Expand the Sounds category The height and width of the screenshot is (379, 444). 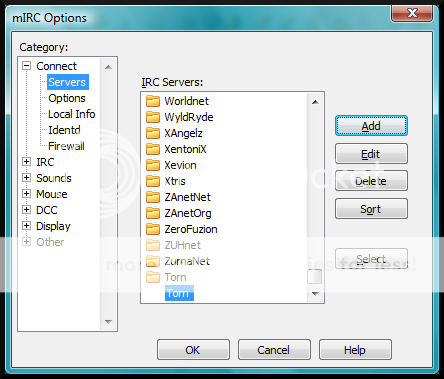tap(26, 178)
